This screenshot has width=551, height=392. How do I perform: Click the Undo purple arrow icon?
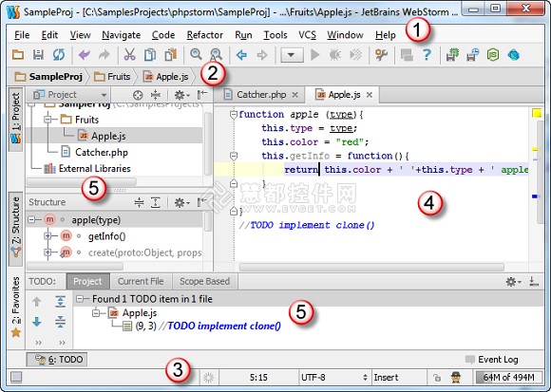pos(85,55)
